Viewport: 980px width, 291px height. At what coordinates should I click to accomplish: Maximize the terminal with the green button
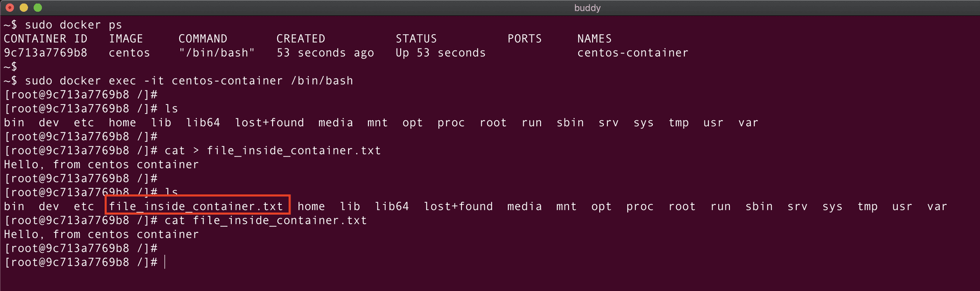pyautogui.click(x=38, y=8)
